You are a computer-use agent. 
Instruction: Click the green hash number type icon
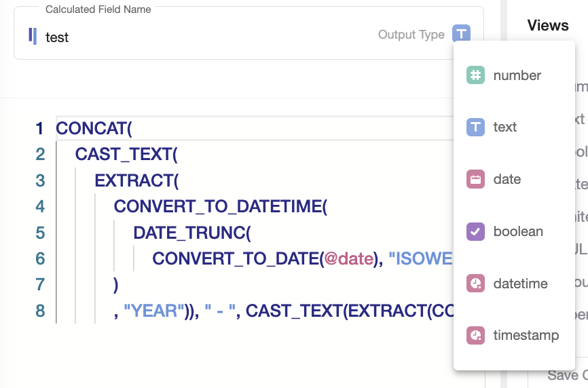(x=475, y=75)
